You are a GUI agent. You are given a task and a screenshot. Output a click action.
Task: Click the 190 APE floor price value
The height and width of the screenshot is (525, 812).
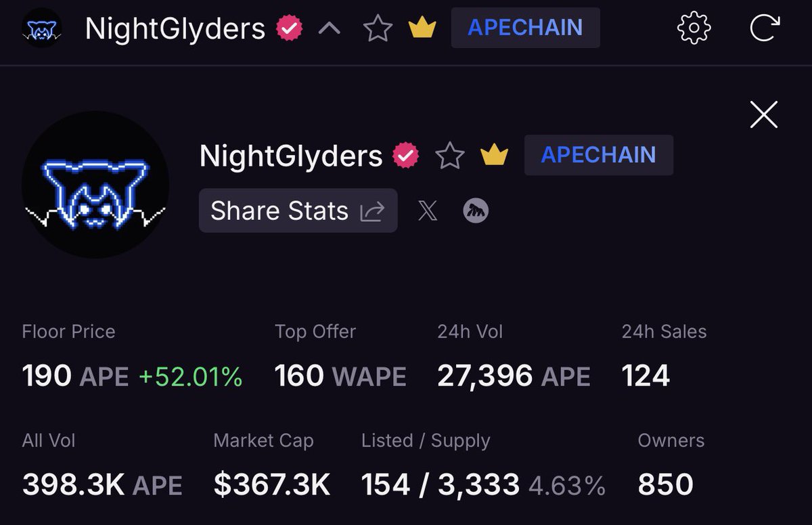tap(75, 375)
